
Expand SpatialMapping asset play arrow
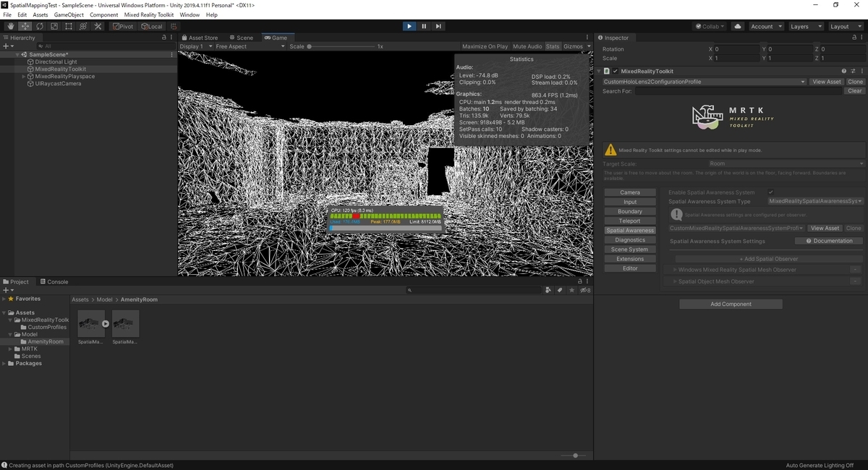(x=106, y=324)
